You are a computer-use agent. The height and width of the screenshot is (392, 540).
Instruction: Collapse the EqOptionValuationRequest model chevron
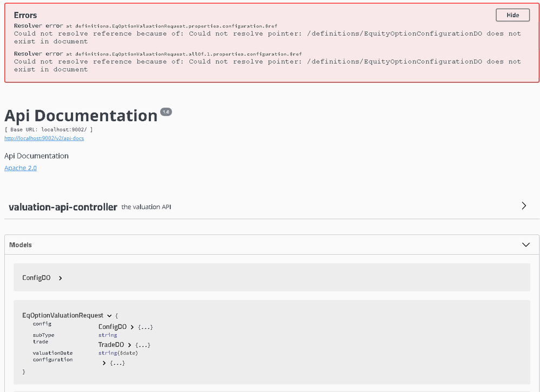click(109, 316)
